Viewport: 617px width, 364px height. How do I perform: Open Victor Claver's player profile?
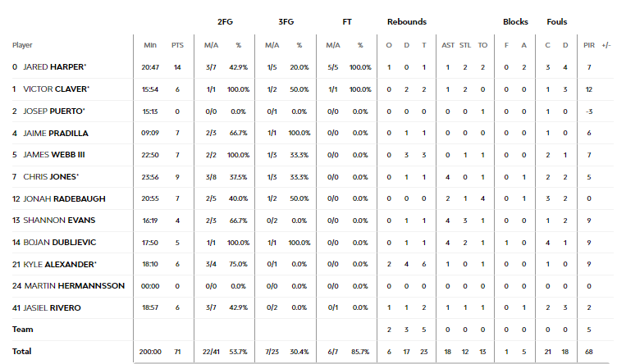pyautogui.click(x=56, y=89)
